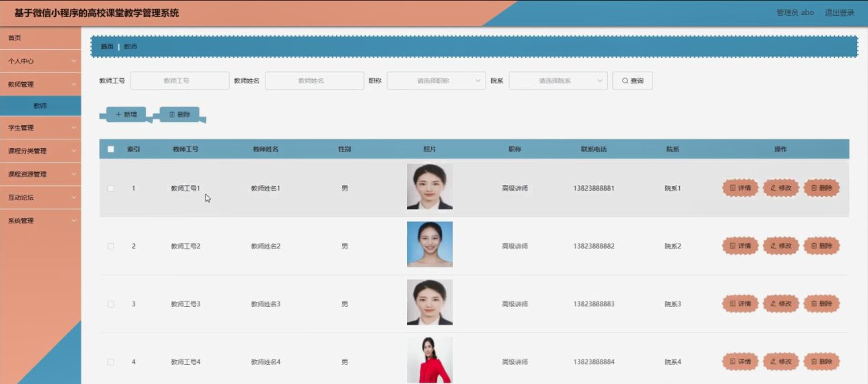This screenshot has height=384, width=868.
Task: Expand 系统管理 sidebar menu
Action: point(40,221)
